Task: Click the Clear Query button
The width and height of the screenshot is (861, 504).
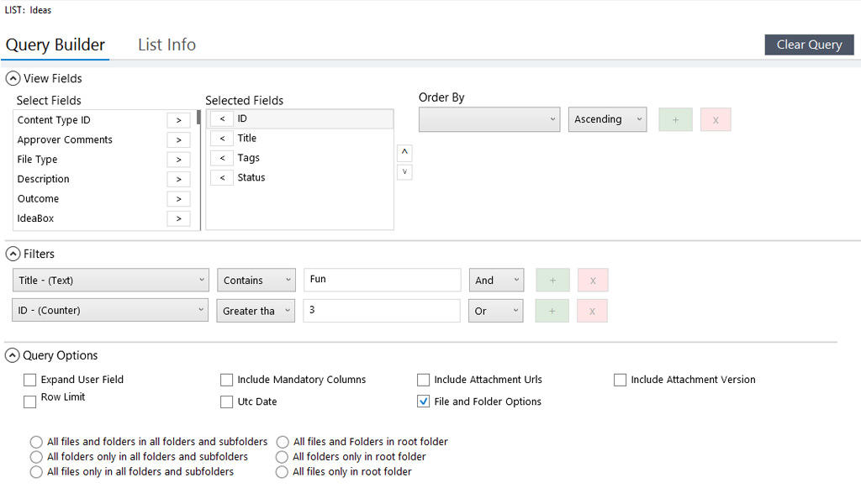Action: 809,45
